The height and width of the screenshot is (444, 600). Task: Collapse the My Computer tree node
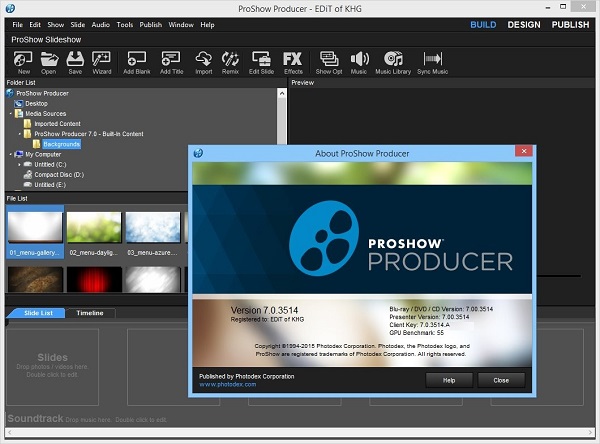point(12,155)
